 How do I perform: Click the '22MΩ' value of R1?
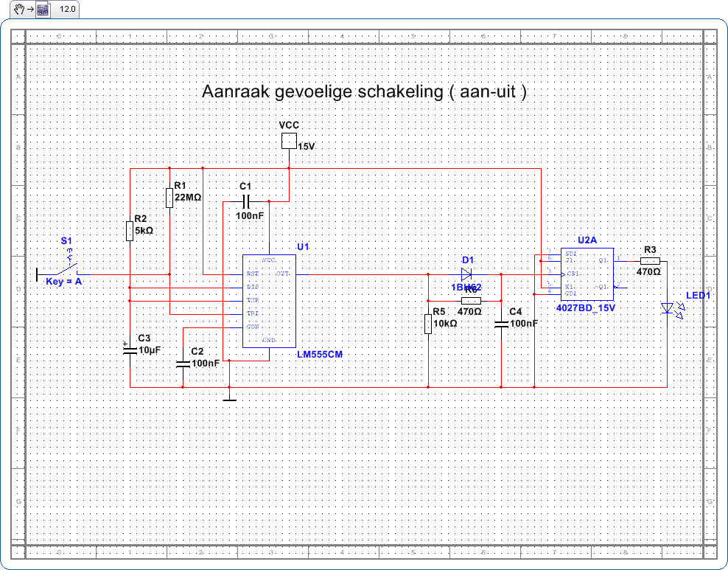tap(188, 197)
